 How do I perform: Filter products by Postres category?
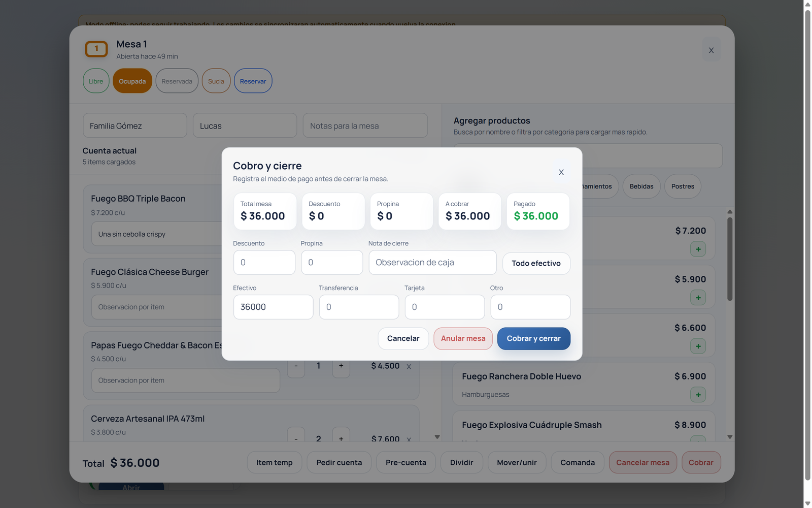pos(683,186)
